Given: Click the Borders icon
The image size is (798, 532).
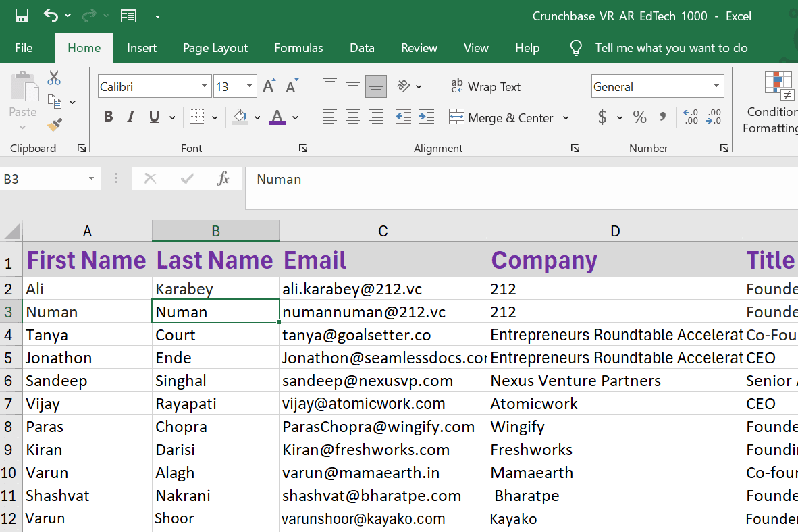Looking at the screenshot, I should pos(197,117).
